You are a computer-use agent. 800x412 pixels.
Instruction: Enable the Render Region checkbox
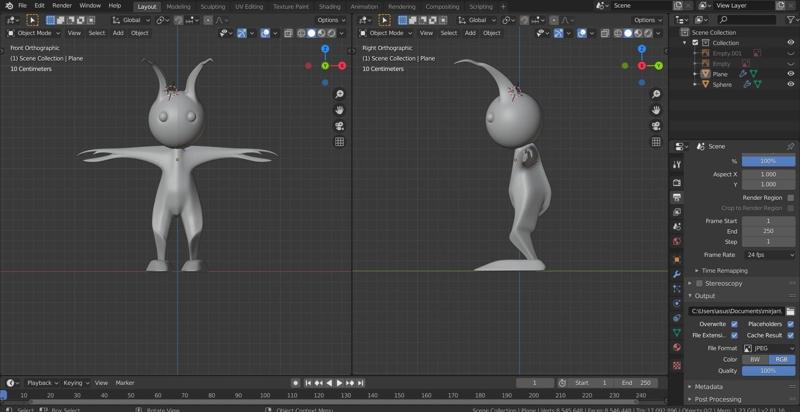[x=791, y=197]
